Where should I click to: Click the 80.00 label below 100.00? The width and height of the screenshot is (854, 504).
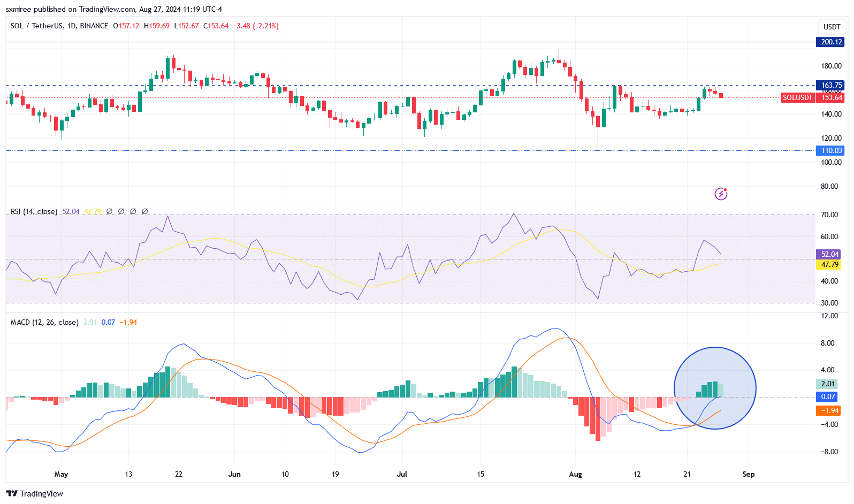829,186
